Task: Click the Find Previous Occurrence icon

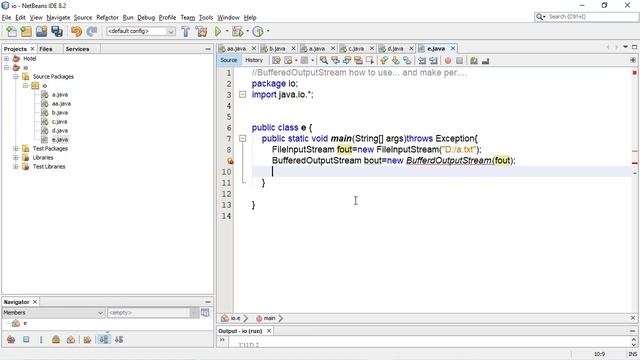Action: 335,60
